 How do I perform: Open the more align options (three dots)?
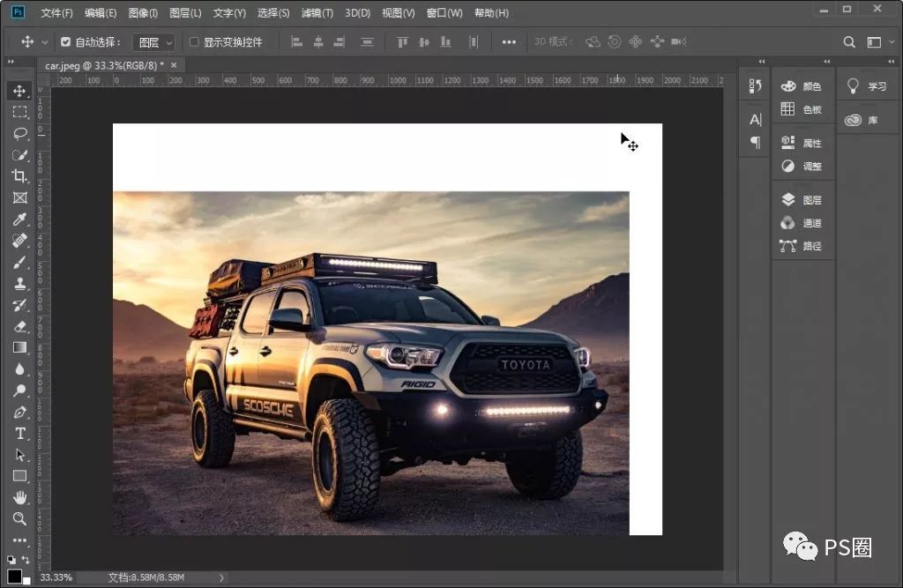[x=509, y=42]
